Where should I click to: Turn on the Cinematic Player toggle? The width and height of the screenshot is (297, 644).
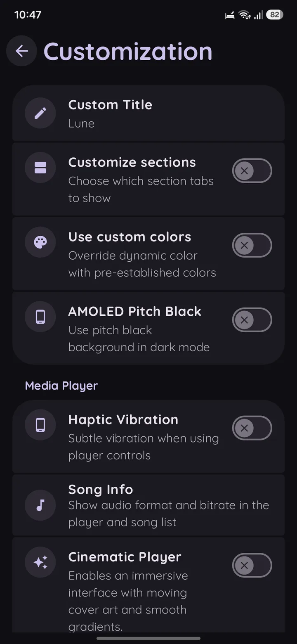pos(252,565)
